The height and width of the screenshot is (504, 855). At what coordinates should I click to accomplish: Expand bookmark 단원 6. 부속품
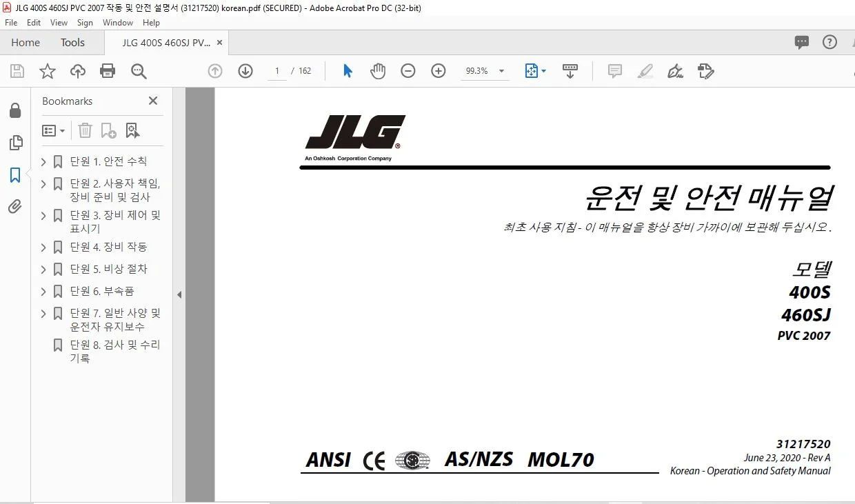[43, 292]
